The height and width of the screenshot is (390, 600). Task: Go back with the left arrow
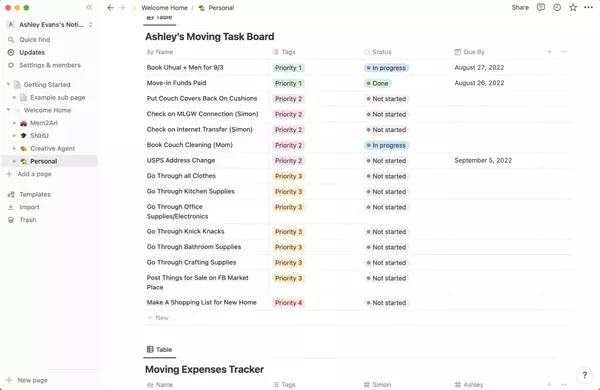click(110, 8)
